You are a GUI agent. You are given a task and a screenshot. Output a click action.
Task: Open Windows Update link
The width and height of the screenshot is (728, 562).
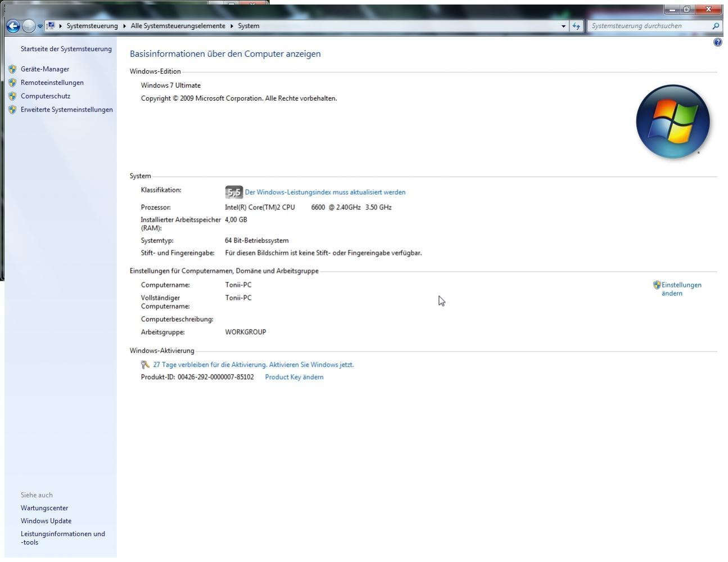point(46,521)
